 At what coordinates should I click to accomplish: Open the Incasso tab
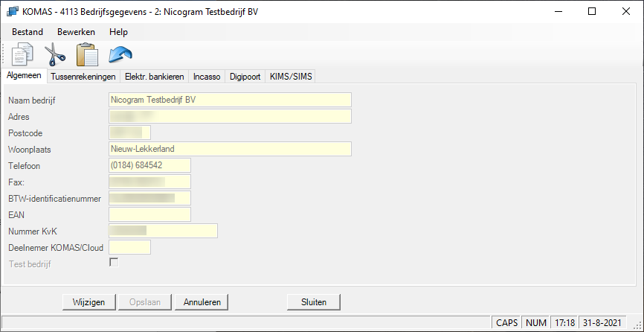point(207,77)
